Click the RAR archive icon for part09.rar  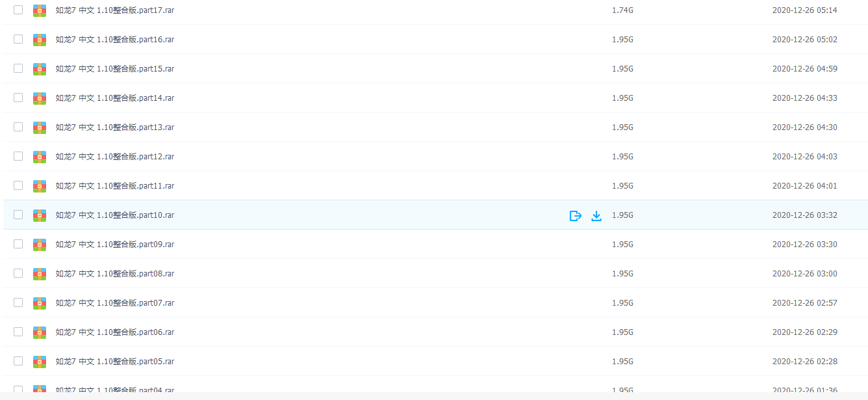pos(40,245)
